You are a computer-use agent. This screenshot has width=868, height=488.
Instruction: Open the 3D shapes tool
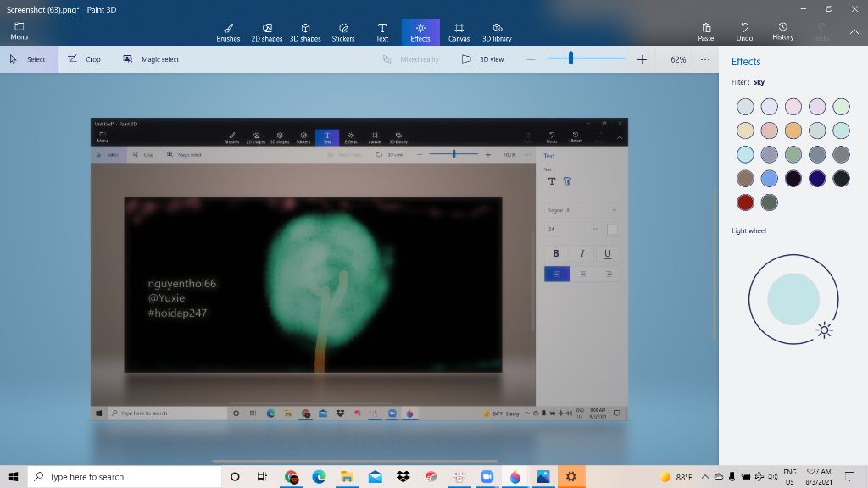tap(305, 32)
